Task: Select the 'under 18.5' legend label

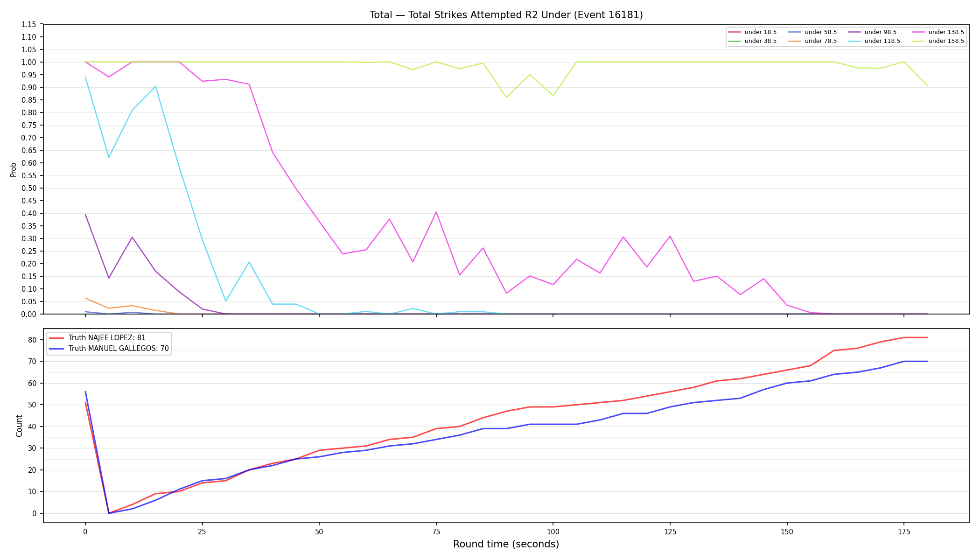Action: [760, 32]
